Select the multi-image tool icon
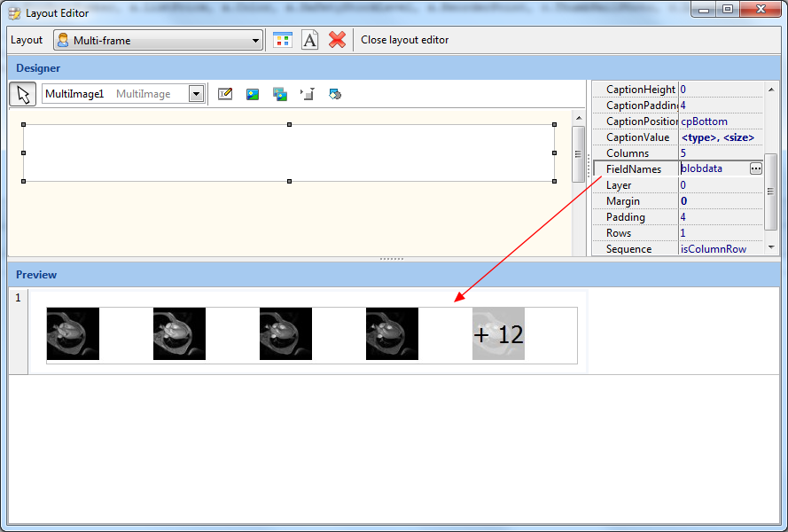Image resolution: width=788 pixels, height=532 pixels. [x=280, y=94]
